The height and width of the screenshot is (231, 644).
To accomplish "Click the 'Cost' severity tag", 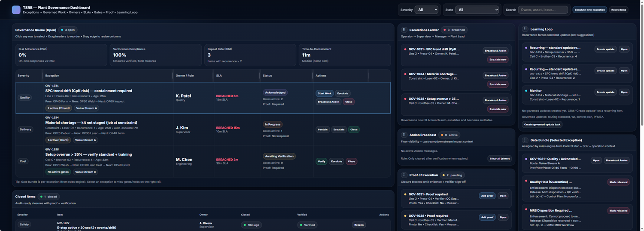I will tap(23, 161).
